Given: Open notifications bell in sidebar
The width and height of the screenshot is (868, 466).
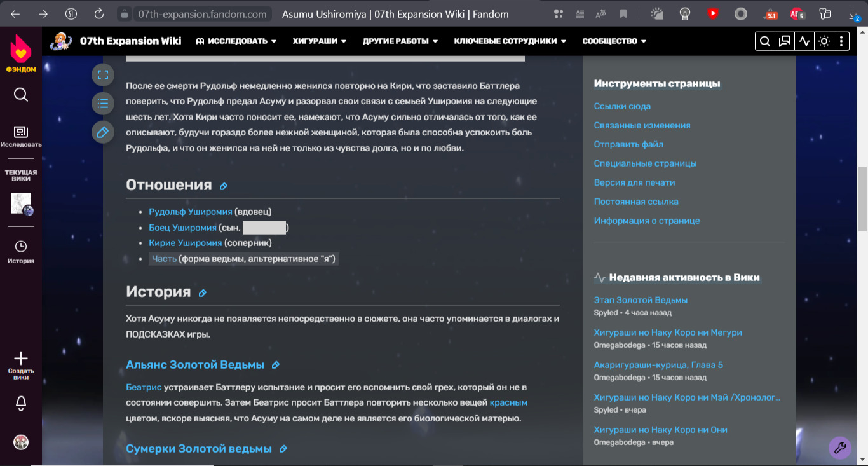Looking at the screenshot, I should click(21, 403).
